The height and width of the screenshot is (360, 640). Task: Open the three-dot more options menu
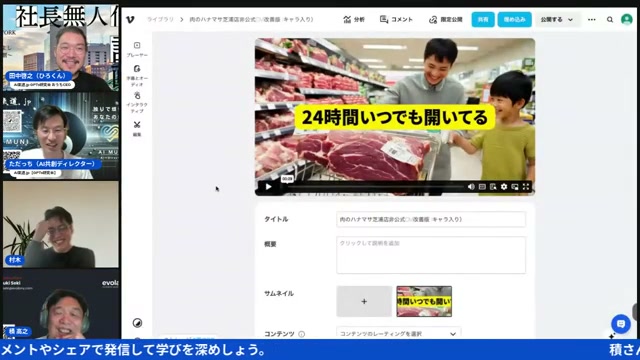coord(591,19)
